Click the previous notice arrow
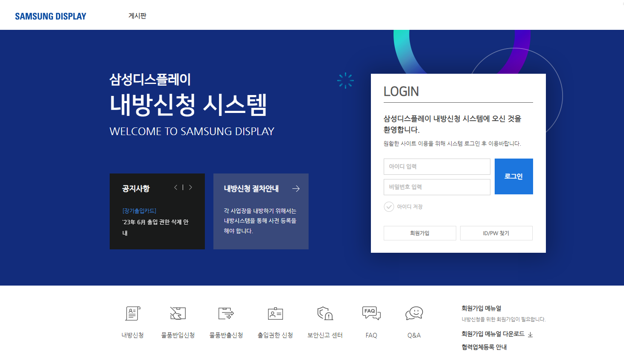 (x=175, y=187)
